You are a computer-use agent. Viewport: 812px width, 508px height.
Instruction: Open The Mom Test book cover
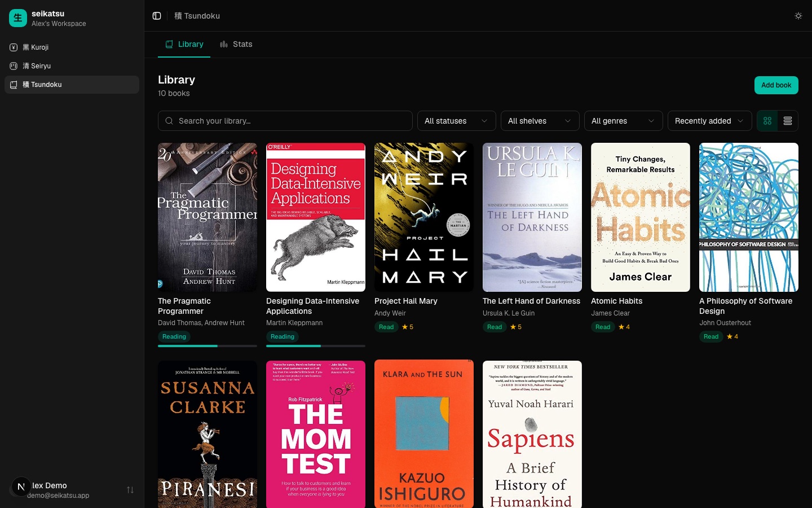(316, 435)
